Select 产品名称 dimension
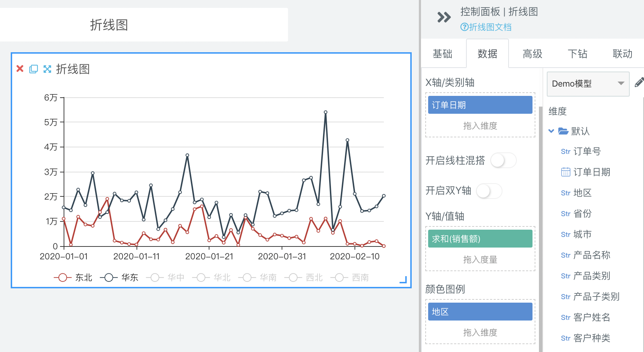 (x=592, y=255)
